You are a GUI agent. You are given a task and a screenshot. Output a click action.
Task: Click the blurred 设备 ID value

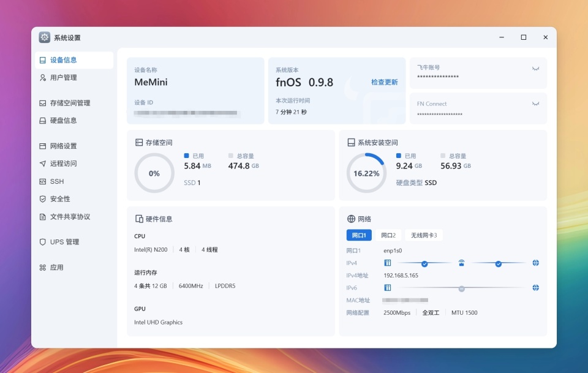[186, 113]
